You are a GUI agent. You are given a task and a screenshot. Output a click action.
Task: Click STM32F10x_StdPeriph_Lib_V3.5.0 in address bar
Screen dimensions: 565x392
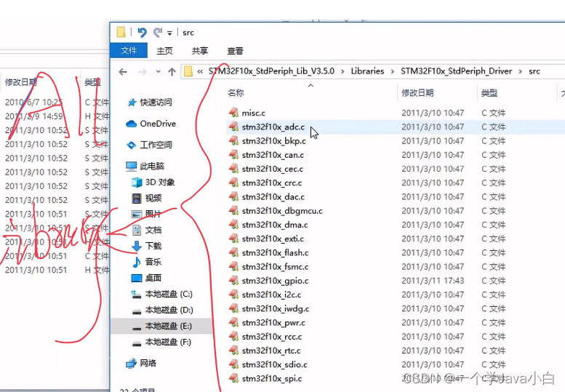click(x=271, y=71)
